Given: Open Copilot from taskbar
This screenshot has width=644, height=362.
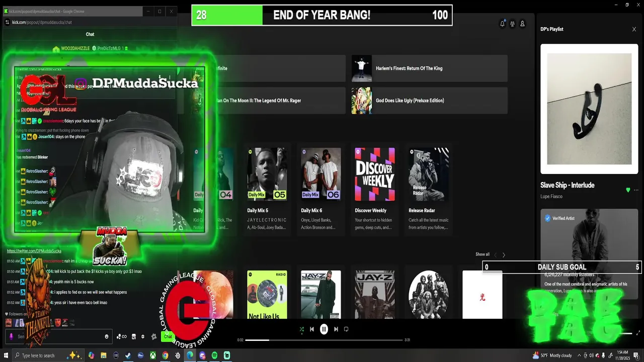Looking at the screenshot, I should click(91, 355).
